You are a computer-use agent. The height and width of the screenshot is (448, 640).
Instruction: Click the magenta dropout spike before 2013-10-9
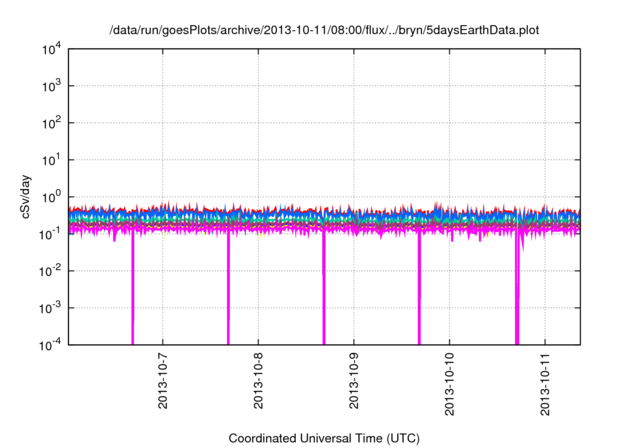pyautogui.click(x=324, y=288)
